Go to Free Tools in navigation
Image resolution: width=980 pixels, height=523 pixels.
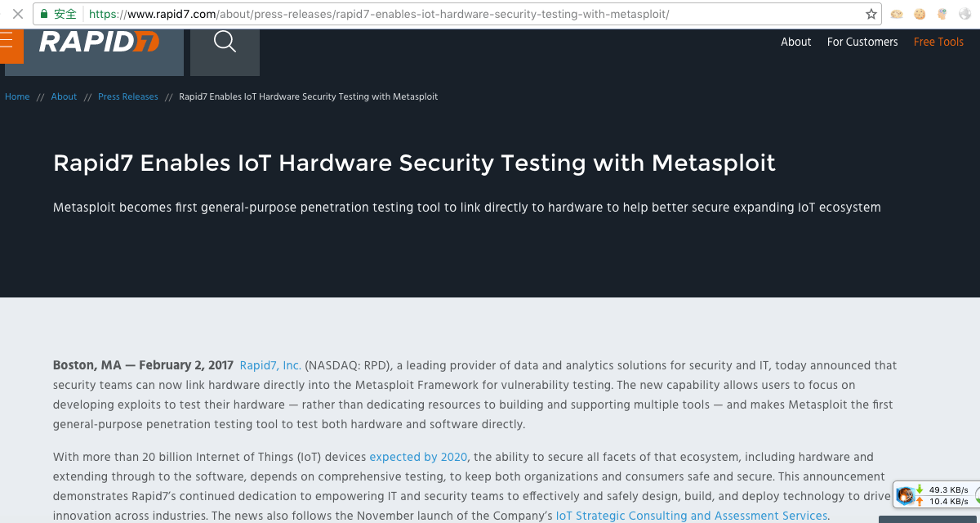[x=938, y=42]
